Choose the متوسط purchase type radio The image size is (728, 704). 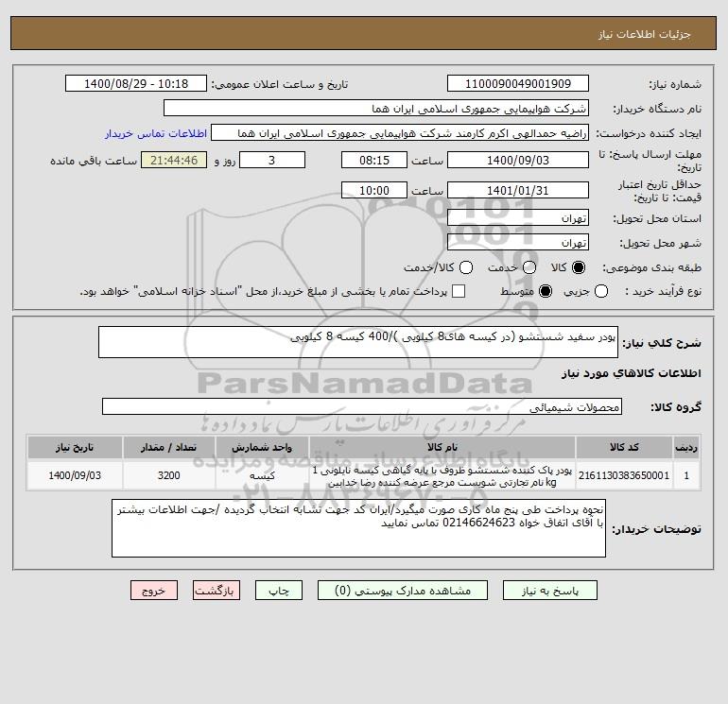[x=546, y=291]
